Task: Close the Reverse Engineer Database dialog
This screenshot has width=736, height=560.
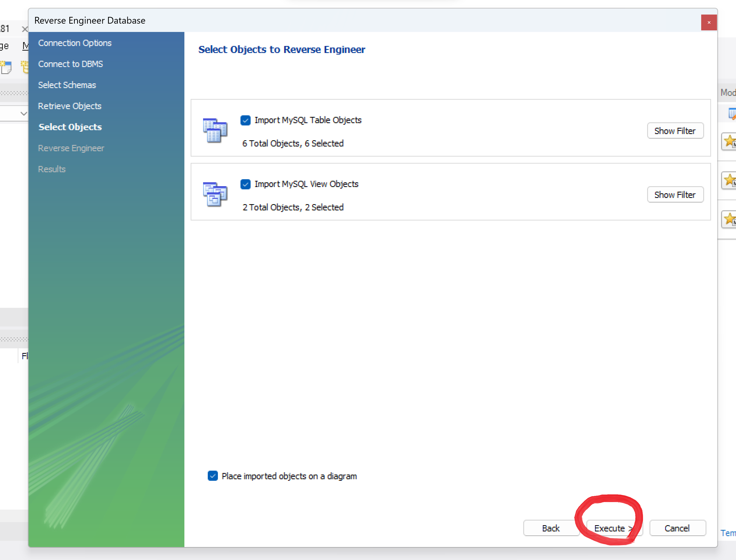Action: click(709, 22)
